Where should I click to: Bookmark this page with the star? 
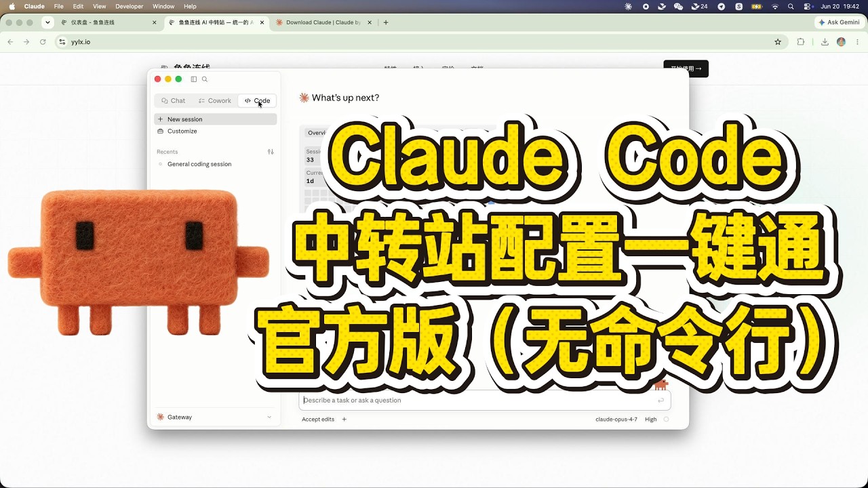(778, 42)
